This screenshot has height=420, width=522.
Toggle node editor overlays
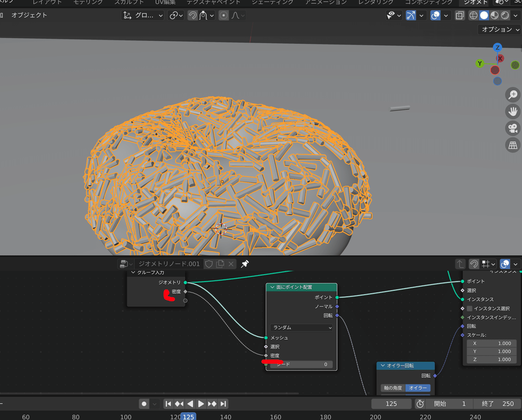tap(505, 264)
